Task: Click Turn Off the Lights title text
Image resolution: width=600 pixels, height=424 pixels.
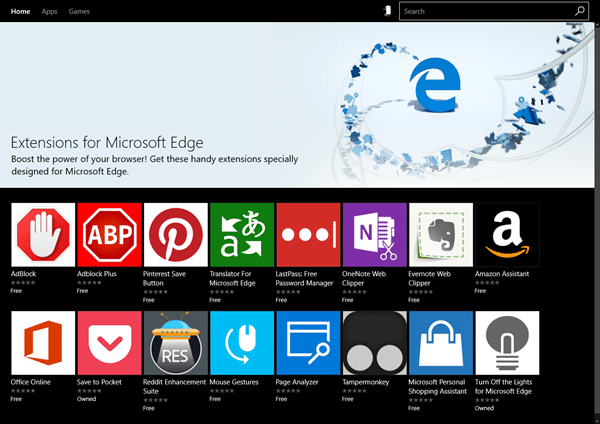Action: 503,386
